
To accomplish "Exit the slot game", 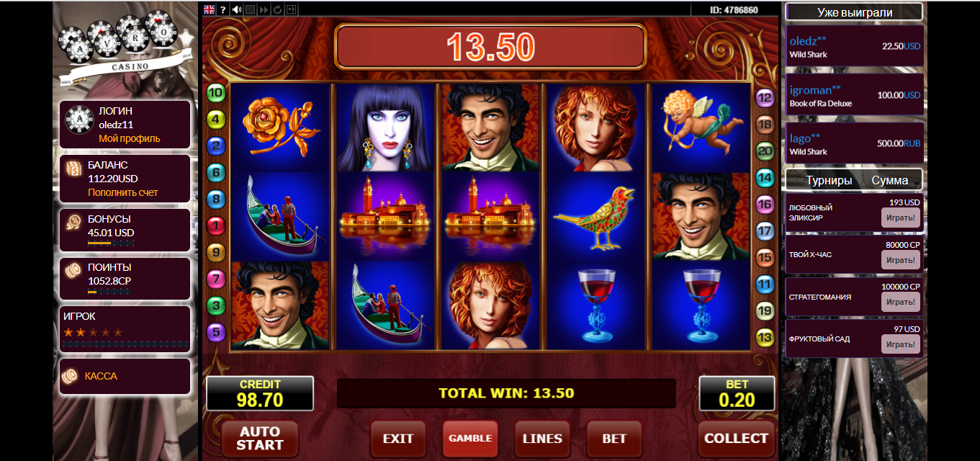I will tap(398, 438).
